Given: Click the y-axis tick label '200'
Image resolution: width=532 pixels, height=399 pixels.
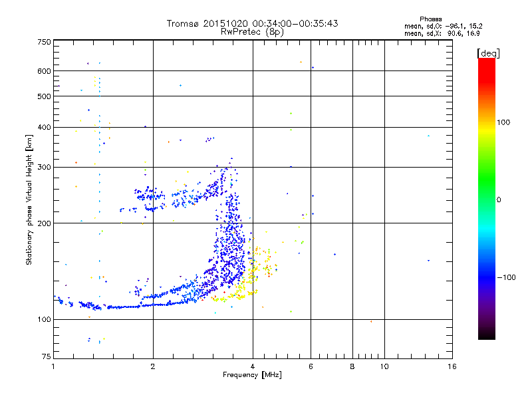Looking at the screenshot, I should (x=44, y=223).
